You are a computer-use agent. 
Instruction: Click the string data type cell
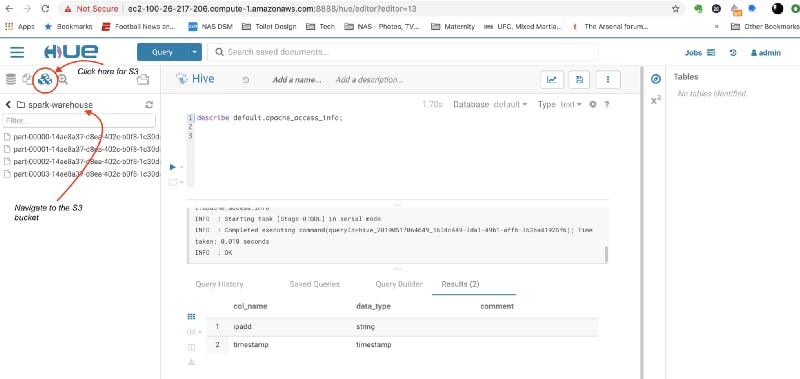point(365,326)
